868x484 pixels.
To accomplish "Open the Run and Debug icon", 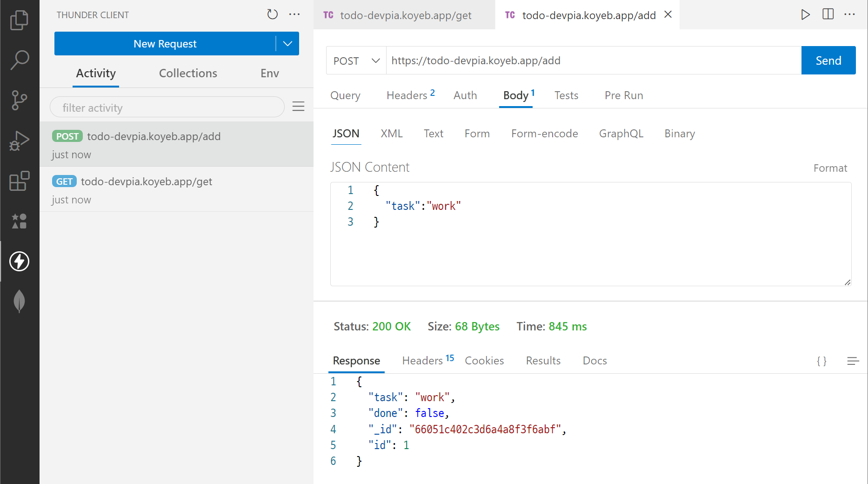I will (x=20, y=141).
